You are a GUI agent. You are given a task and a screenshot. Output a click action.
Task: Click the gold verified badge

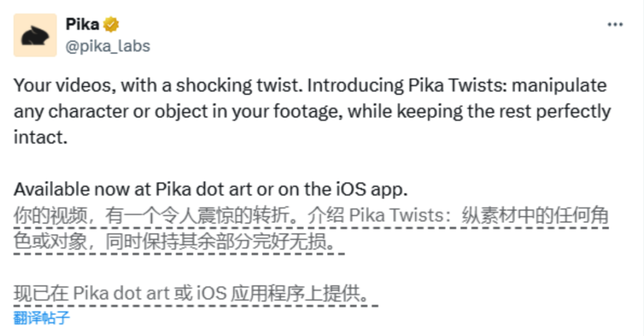coord(111,24)
